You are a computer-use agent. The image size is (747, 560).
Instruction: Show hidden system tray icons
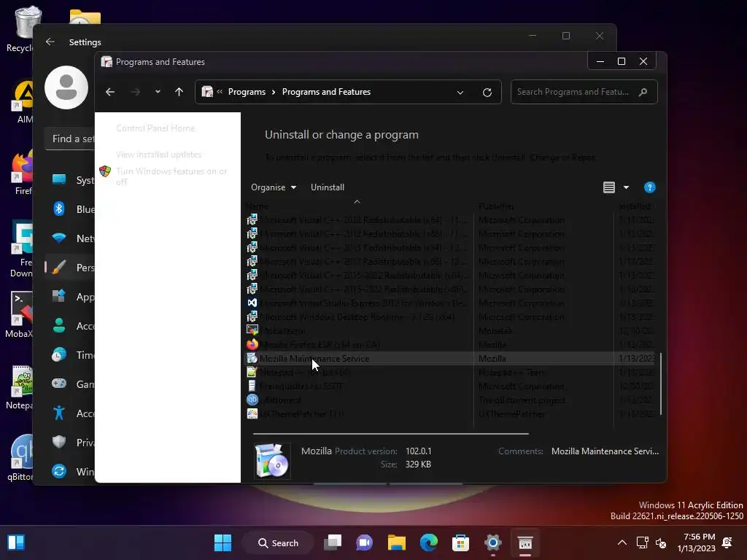click(622, 542)
